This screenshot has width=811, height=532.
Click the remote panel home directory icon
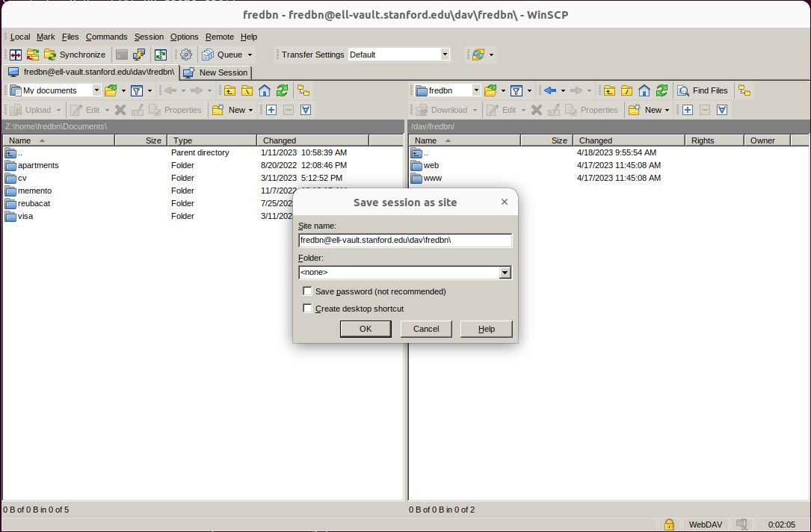click(x=644, y=90)
